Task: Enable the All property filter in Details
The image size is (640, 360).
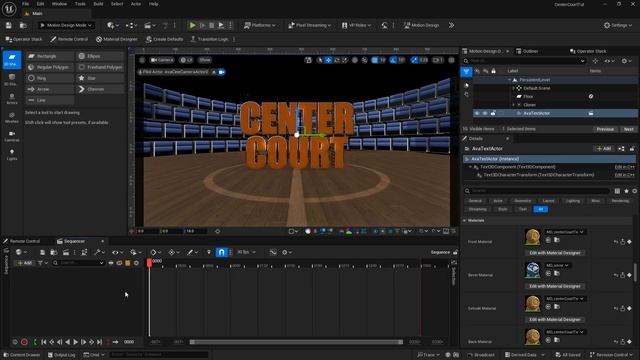Action: [x=540, y=209]
